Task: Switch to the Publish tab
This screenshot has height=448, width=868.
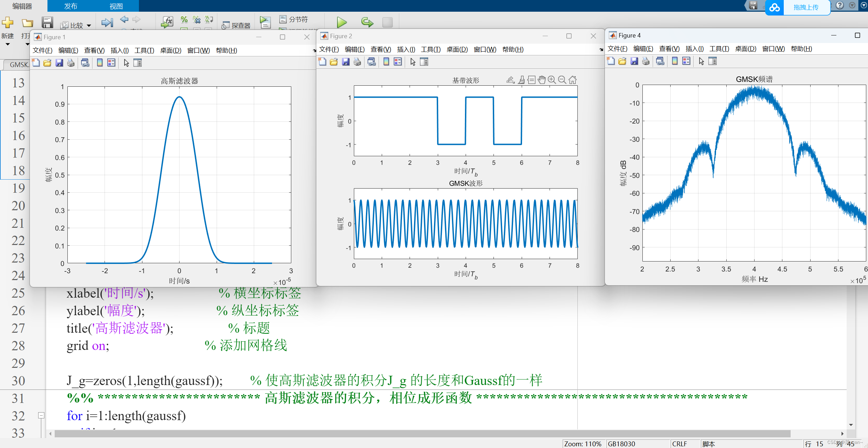Action: pos(70,6)
